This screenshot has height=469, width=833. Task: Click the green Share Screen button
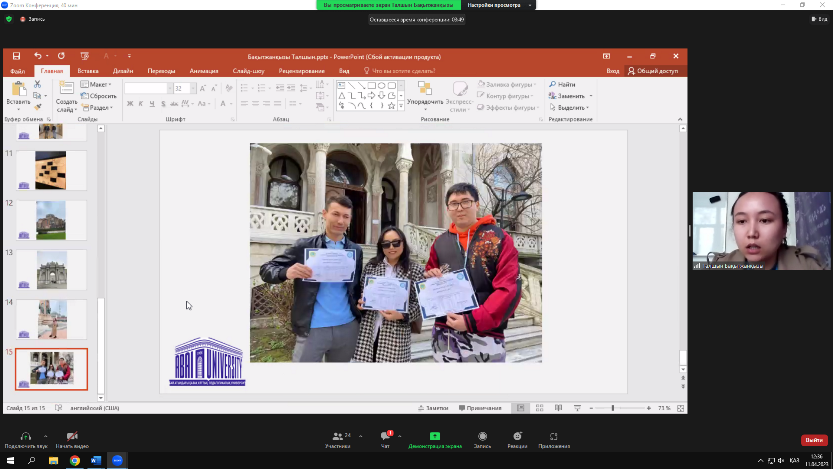(x=433, y=436)
